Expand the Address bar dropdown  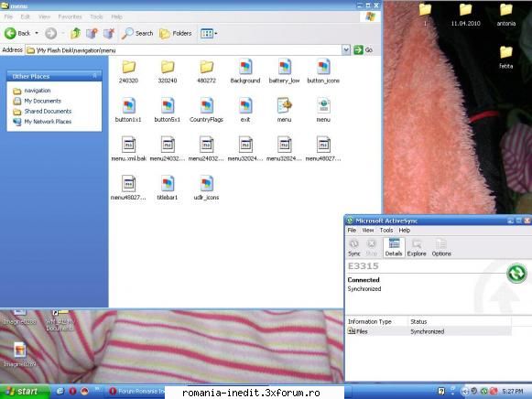point(345,50)
